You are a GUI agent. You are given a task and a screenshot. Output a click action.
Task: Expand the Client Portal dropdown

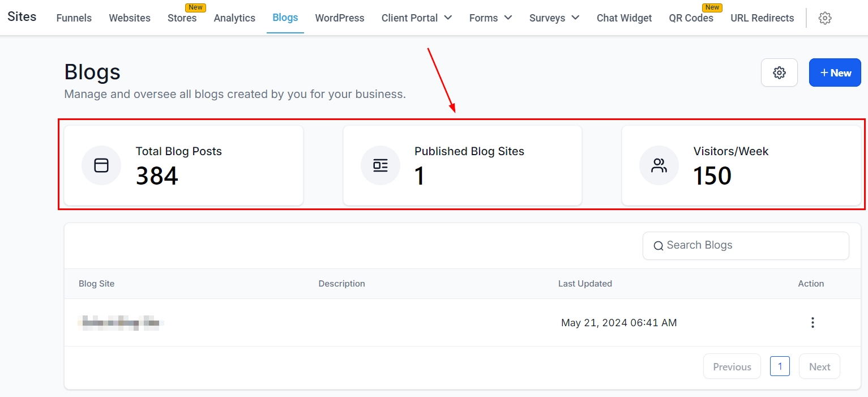(x=417, y=18)
